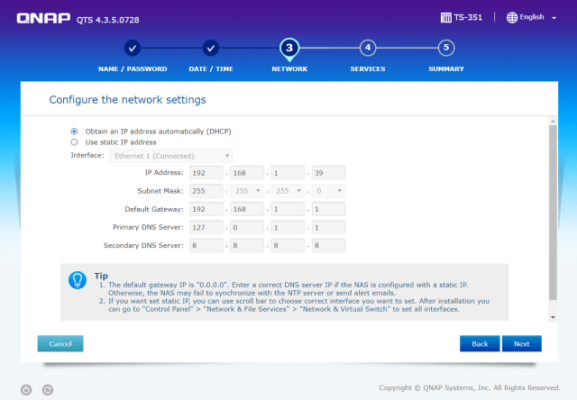Click the TS-351 NAS device icon

pyautogui.click(x=446, y=17)
